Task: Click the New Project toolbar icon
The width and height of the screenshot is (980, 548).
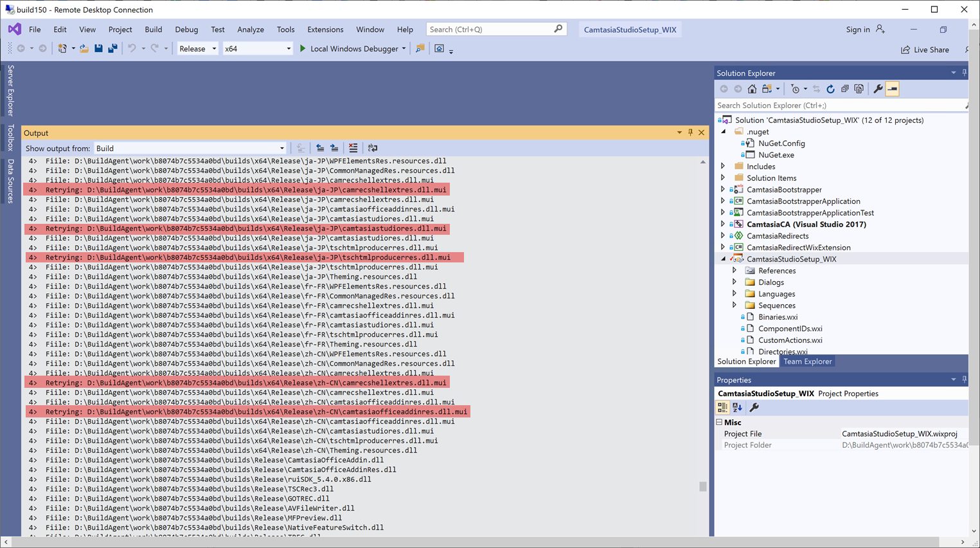Action: click(x=62, y=49)
